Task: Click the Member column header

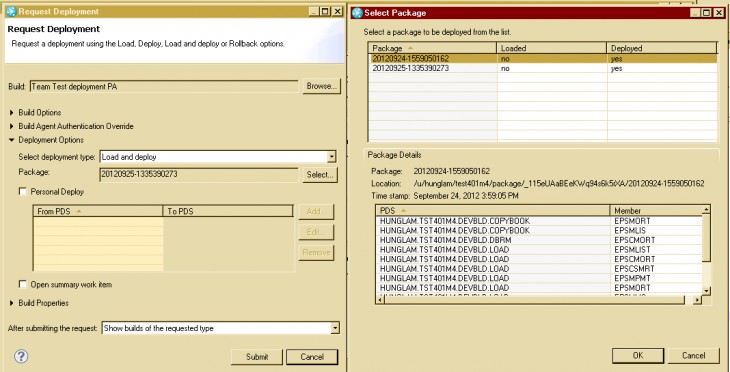Action: tap(656, 211)
